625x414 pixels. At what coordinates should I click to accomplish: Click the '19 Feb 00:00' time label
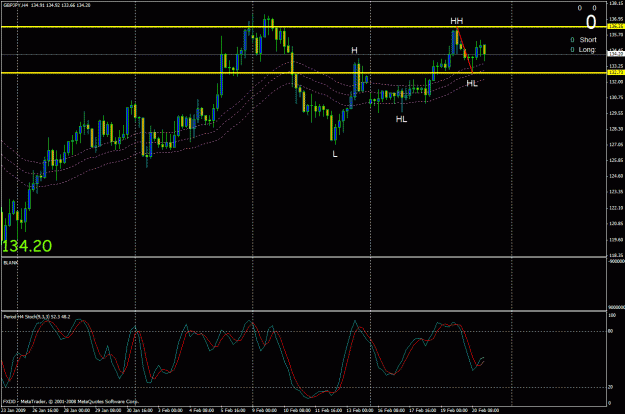point(454,410)
